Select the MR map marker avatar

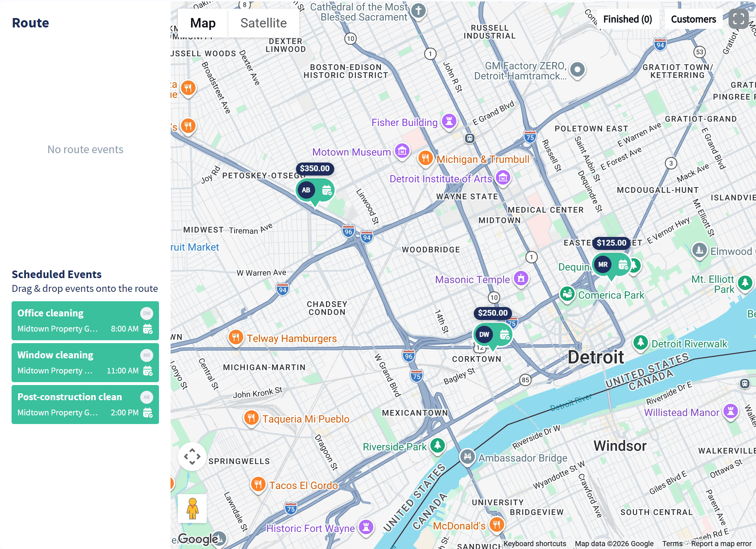click(603, 264)
